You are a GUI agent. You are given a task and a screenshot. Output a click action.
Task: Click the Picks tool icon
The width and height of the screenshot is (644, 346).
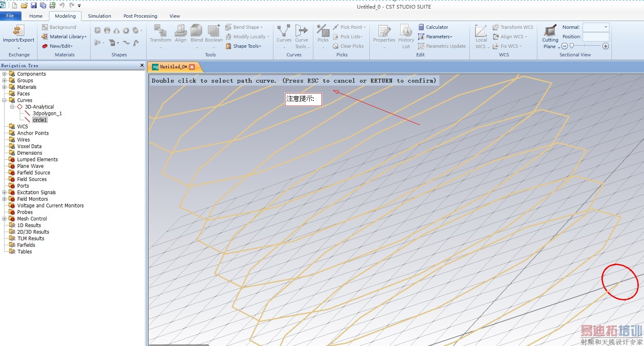pyautogui.click(x=323, y=30)
